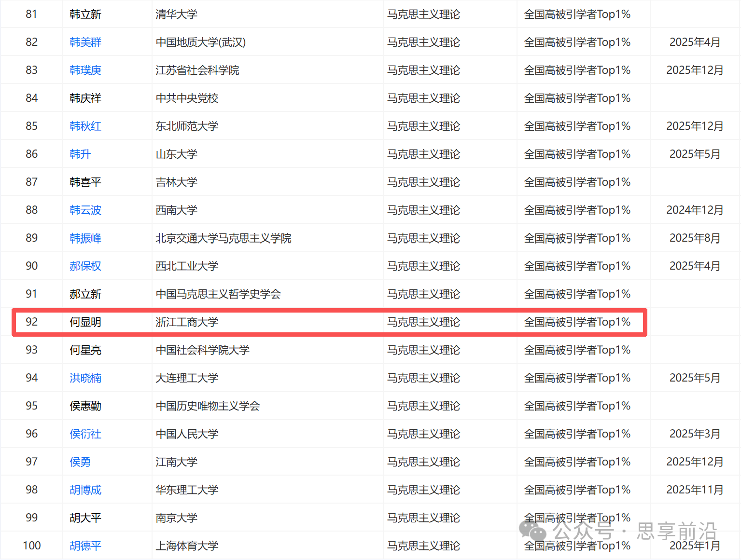Screen dimensions: 741x560
Task: Click the 浙江工商大学 institution cell
Action: click(187, 322)
